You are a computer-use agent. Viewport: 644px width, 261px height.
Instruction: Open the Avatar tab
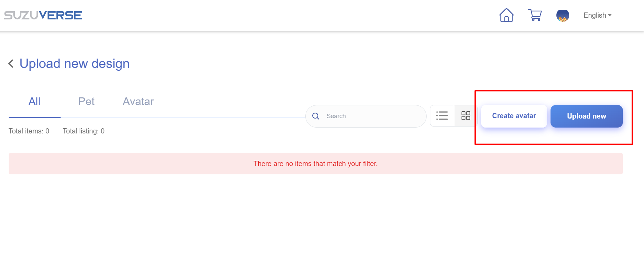click(x=138, y=102)
